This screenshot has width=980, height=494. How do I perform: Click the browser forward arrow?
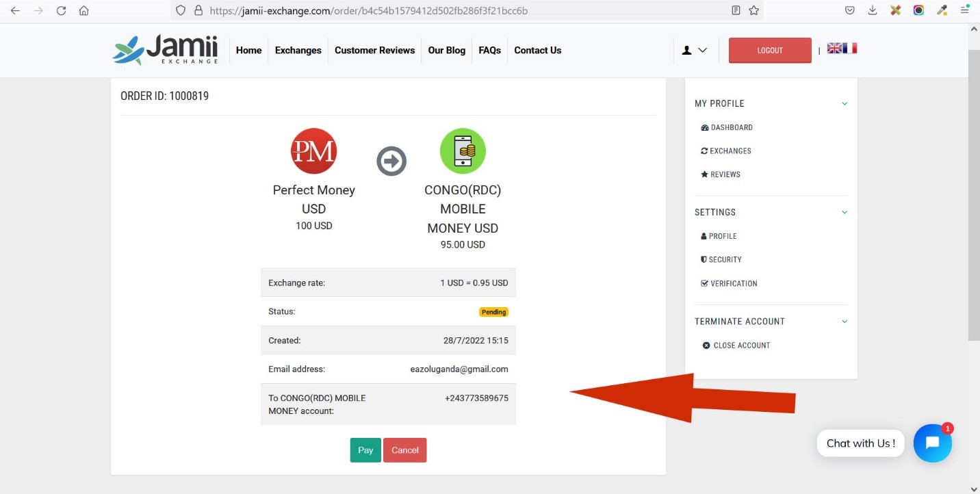coord(38,10)
